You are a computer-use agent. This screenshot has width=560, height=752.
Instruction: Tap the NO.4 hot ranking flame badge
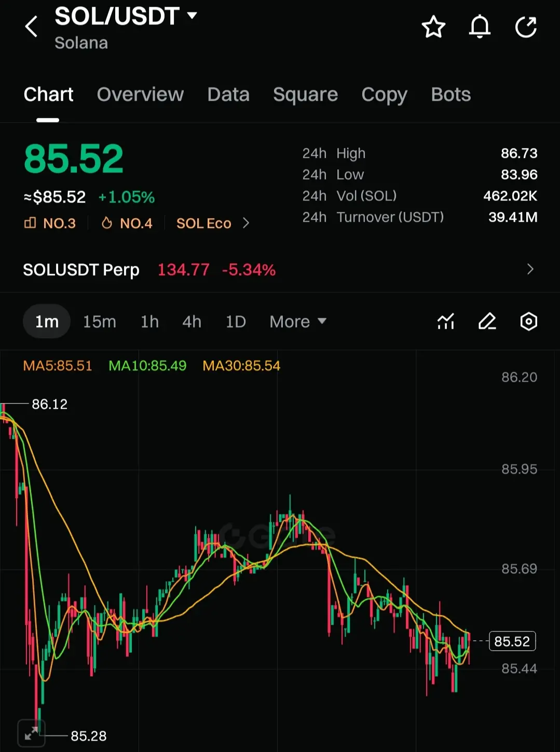point(127,223)
